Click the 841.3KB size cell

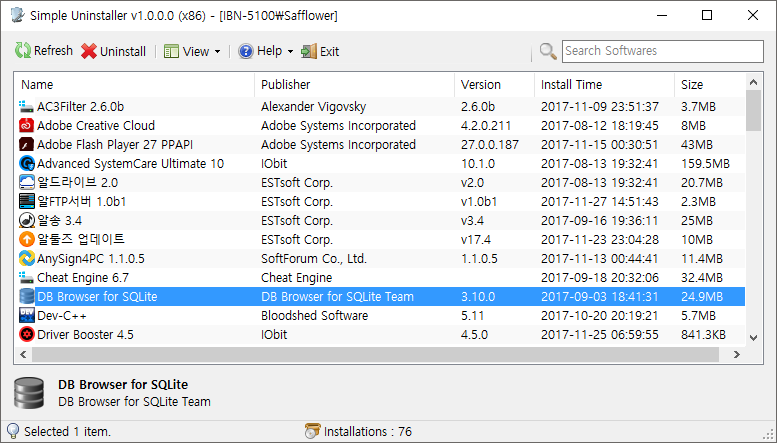[x=703, y=334]
